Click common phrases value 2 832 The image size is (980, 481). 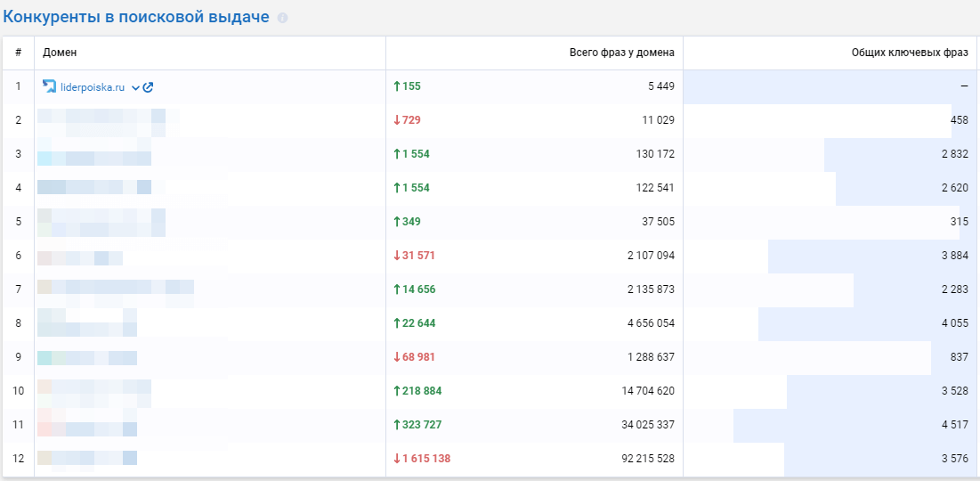point(955,154)
